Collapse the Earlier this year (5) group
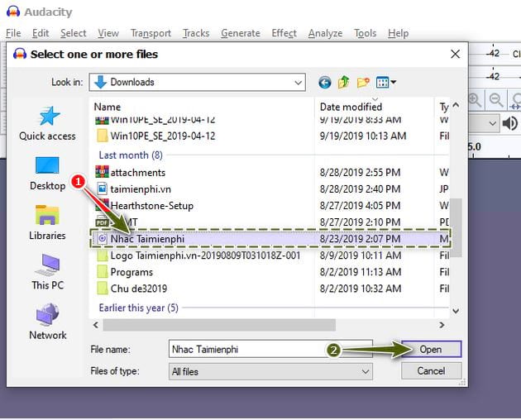This screenshot has width=521, height=420. click(139, 308)
